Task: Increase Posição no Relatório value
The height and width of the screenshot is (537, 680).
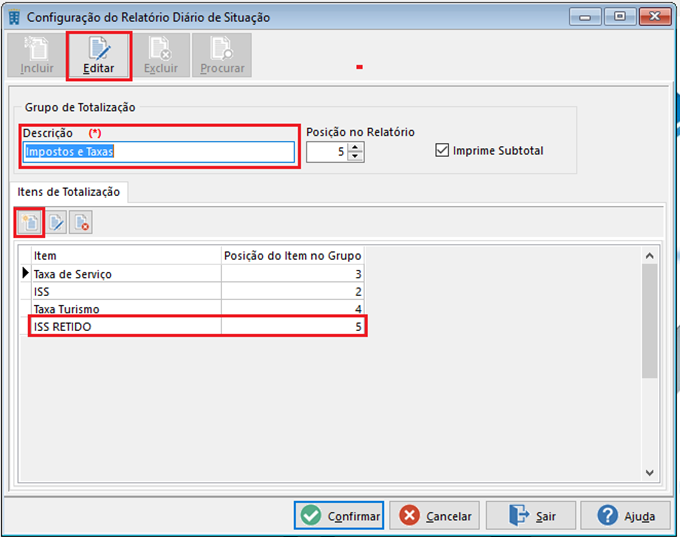Action: point(355,147)
